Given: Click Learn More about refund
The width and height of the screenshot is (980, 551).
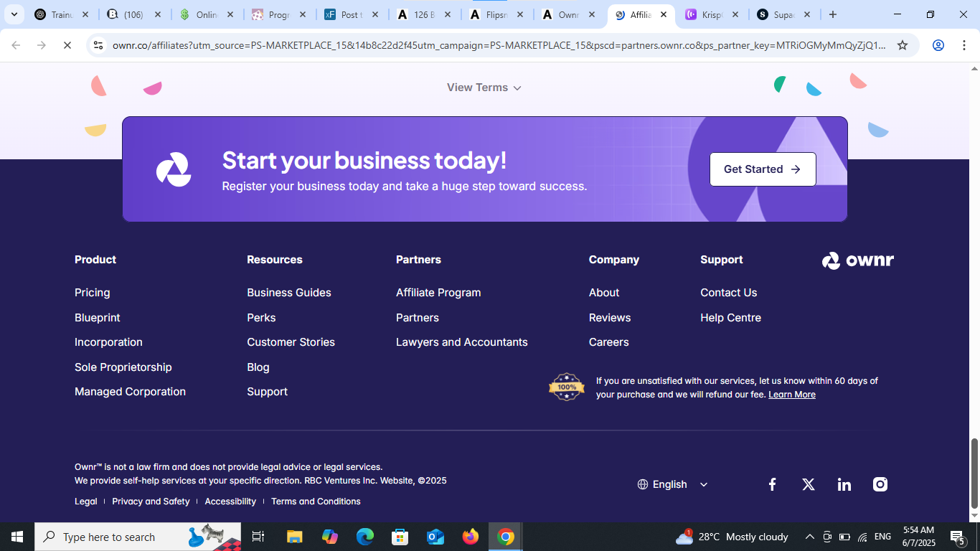Looking at the screenshot, I should tap(792, 395).
